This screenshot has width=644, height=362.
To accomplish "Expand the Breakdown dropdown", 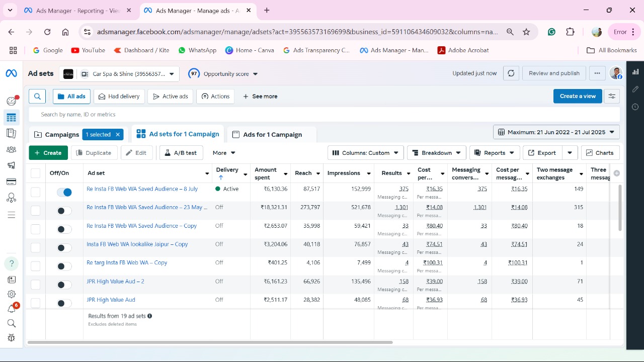I will click(x=436, y=153).
